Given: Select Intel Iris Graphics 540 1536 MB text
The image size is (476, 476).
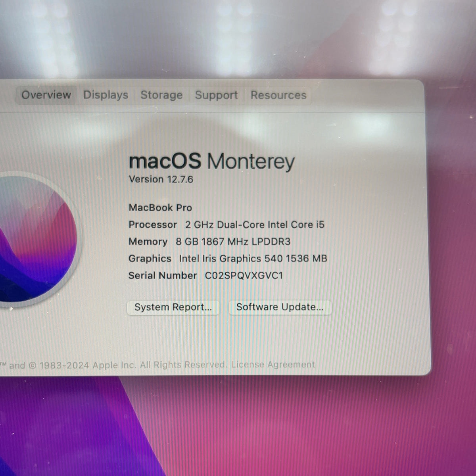Looking at the screenshot, I should [253, 259].
